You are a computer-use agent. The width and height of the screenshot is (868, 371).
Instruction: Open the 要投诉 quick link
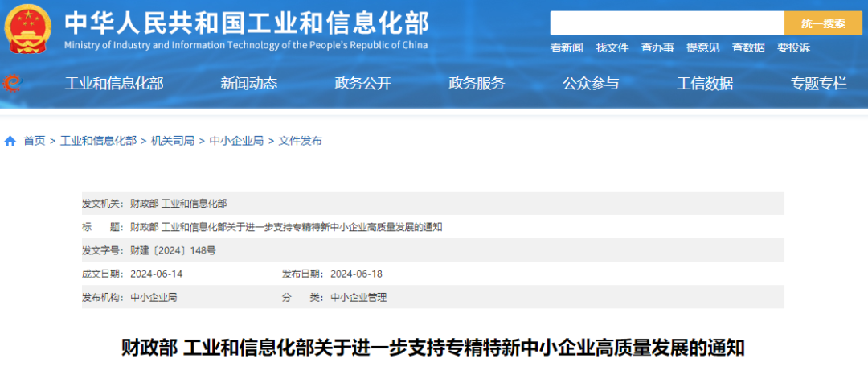coord(793,48)
